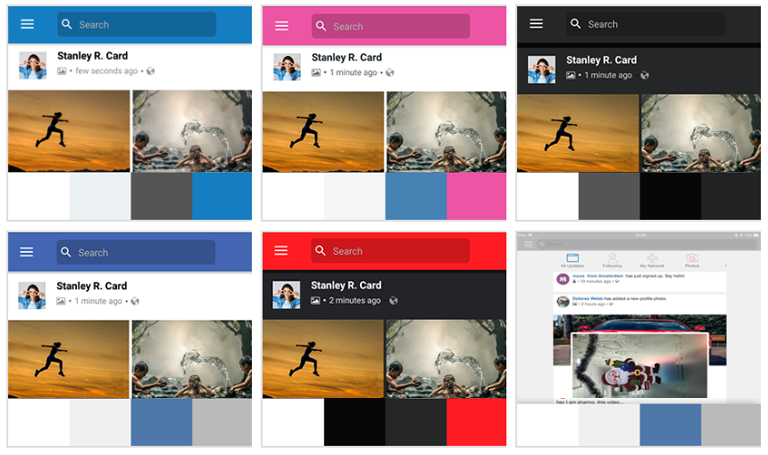Open hamburger menu in light blue theme panel
The image size is (768, 455).
click(27, 24)
